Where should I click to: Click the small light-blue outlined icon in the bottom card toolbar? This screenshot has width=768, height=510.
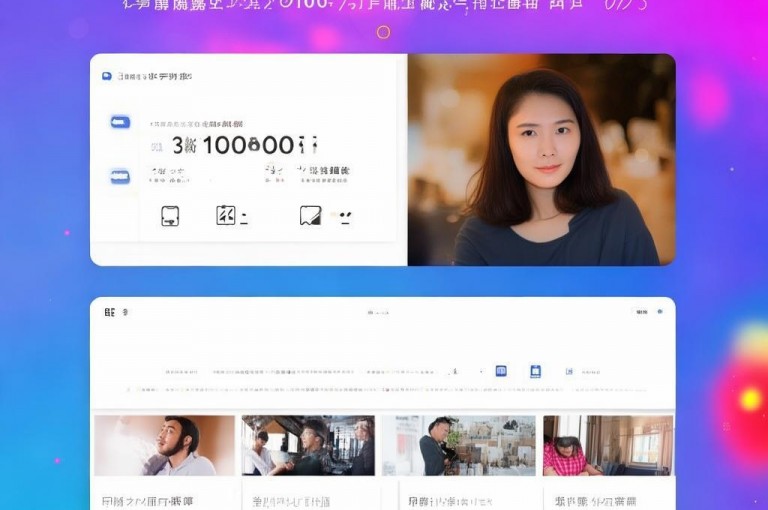[x=569, y=371]
